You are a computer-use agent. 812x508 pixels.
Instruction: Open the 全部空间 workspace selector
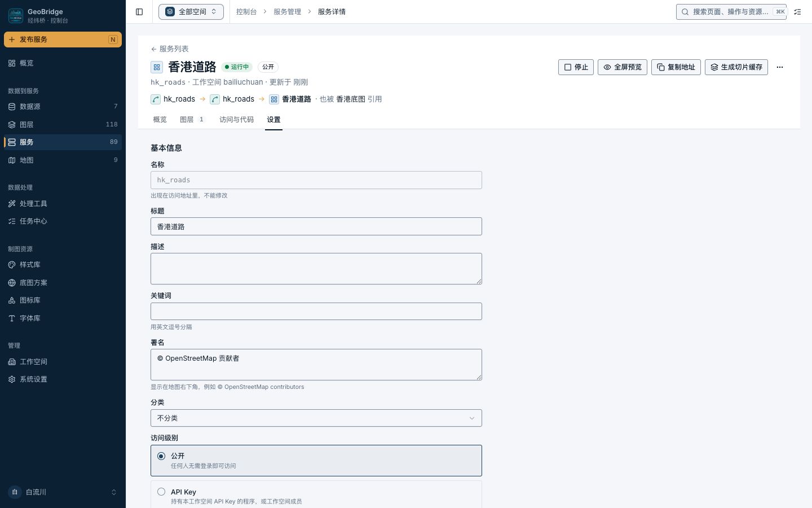tap(191, 12)
